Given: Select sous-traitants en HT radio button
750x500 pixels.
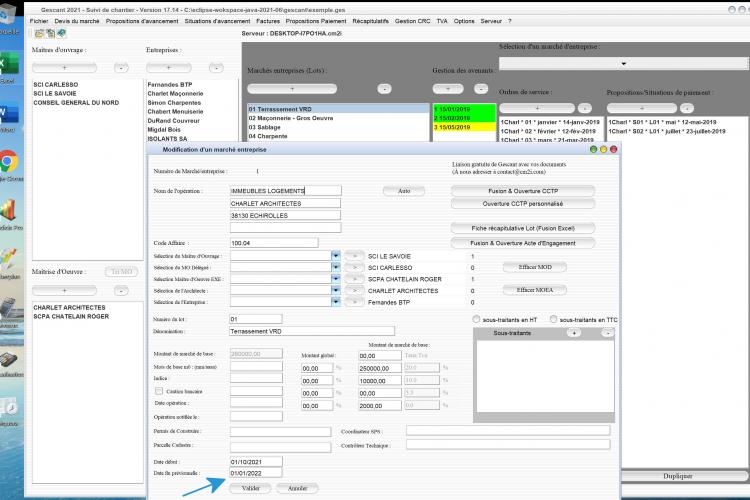Looking at the screenshot, I should tap(476, 319).
